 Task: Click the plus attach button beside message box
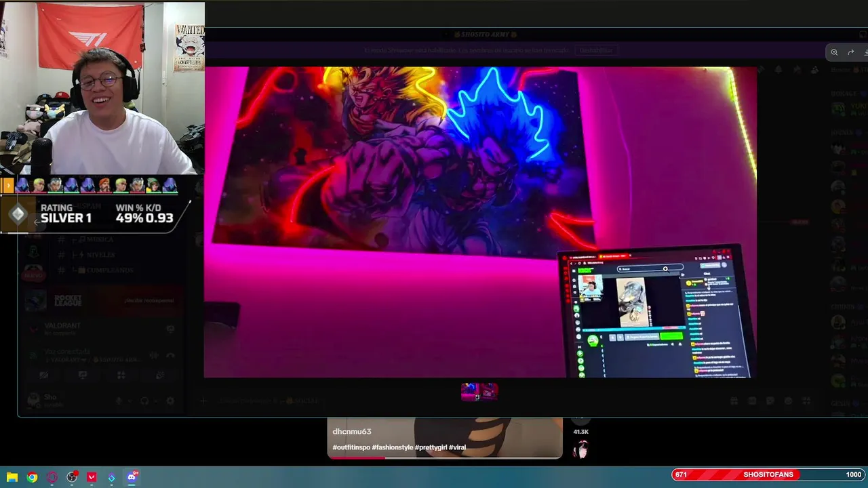click(203, 401)
